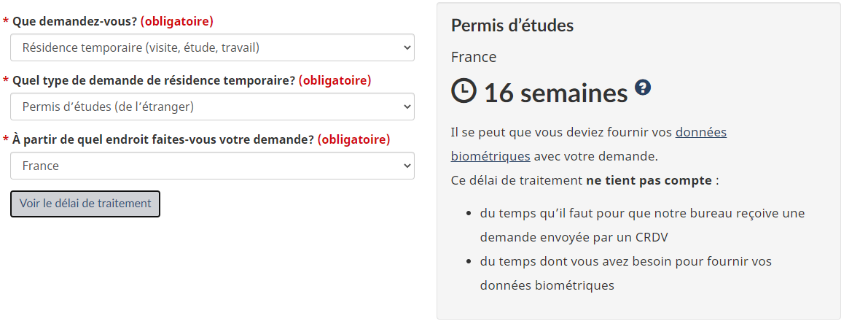Click the "À partir de quel endroit" label
The image size is (868, 332).
(163, 139)
